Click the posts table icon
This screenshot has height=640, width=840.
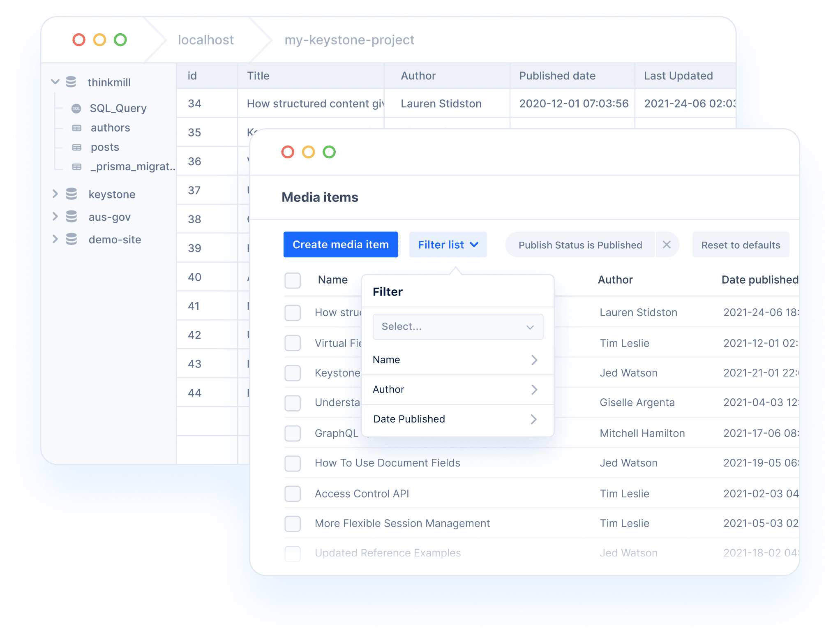(76, 147)
